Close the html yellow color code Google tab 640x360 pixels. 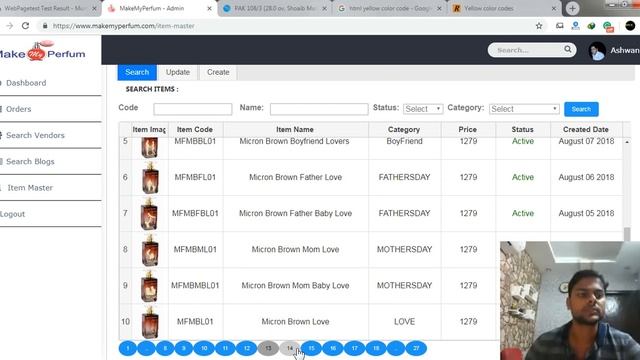click(x=439, y=8)
